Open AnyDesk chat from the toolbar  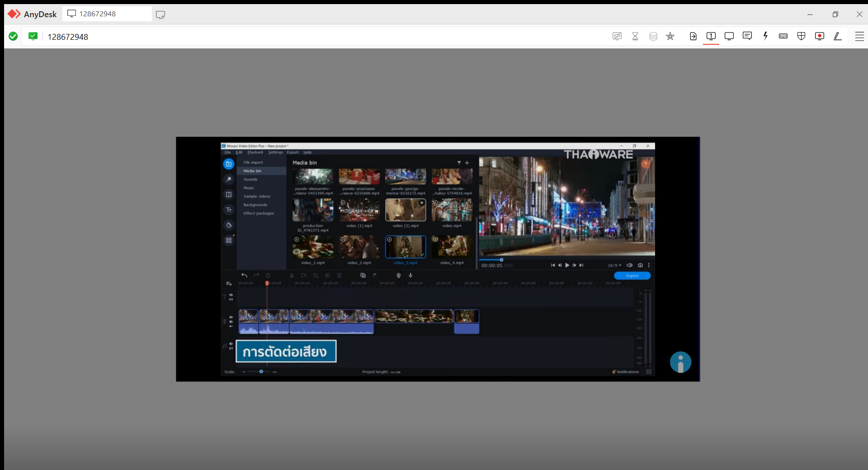747,36
